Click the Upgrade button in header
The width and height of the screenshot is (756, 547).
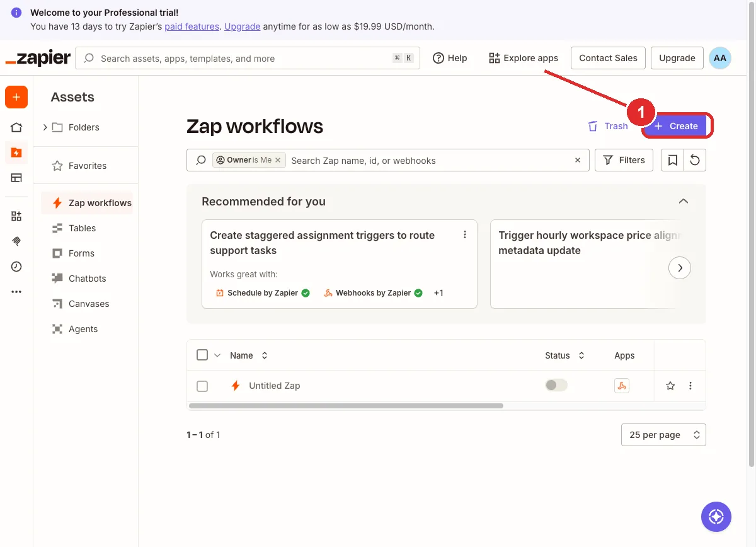click(677, 58)
